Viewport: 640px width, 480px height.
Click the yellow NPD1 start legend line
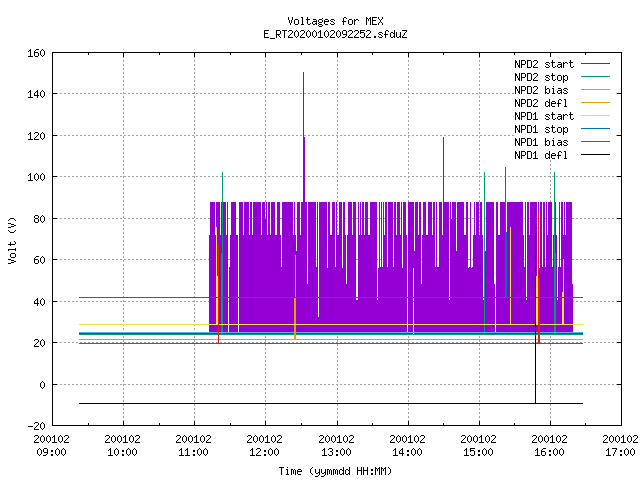pyautogui.click(x=595, y=116)
